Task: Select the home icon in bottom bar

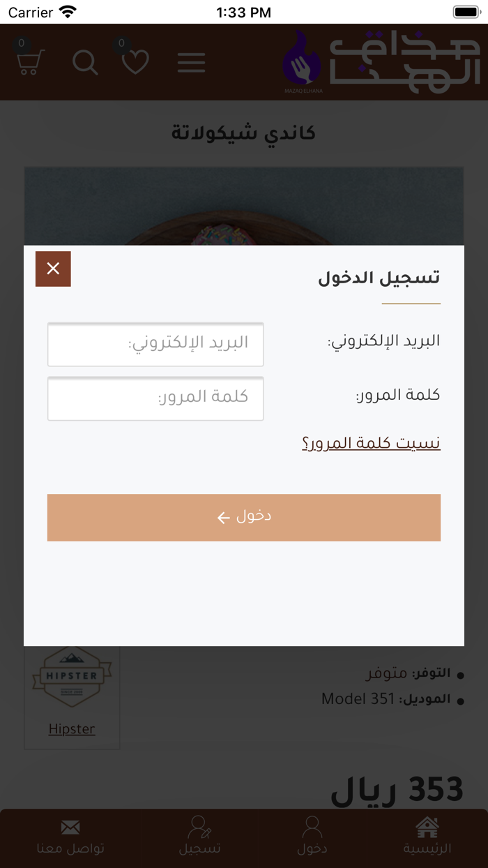Action: [428, 828]
